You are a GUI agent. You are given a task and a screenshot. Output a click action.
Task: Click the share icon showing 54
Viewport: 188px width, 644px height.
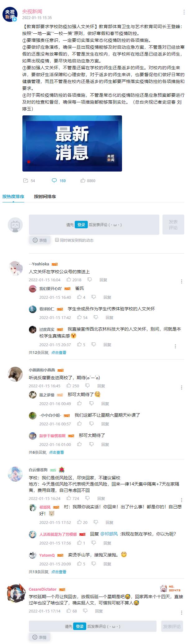coord(26,181)
